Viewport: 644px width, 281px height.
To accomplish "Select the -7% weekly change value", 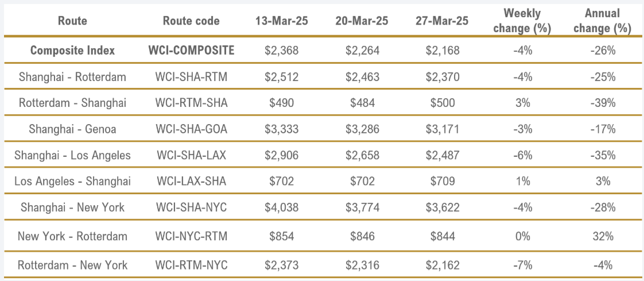I will 522,265.
